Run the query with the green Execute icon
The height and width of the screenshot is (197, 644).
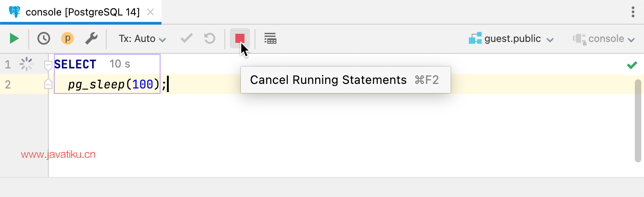(x=15, y=39)
